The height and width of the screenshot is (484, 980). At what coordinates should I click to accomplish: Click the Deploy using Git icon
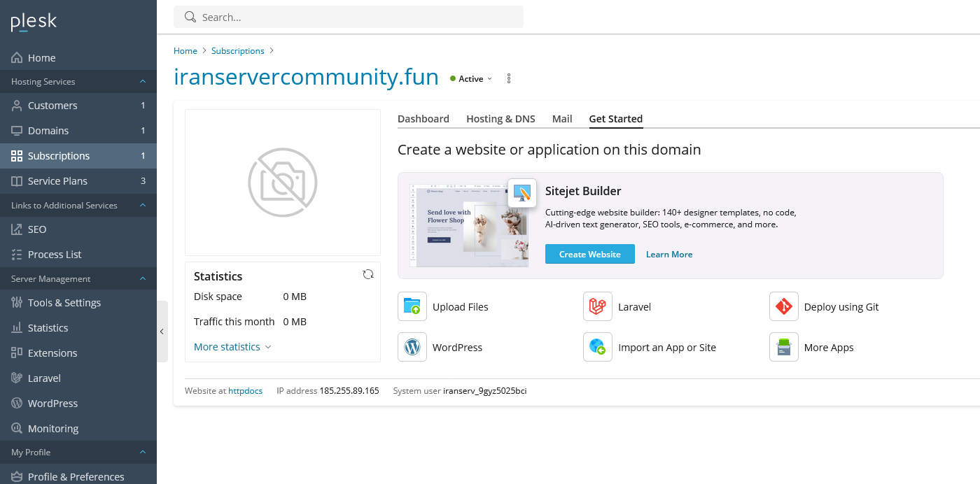point(783,306)
